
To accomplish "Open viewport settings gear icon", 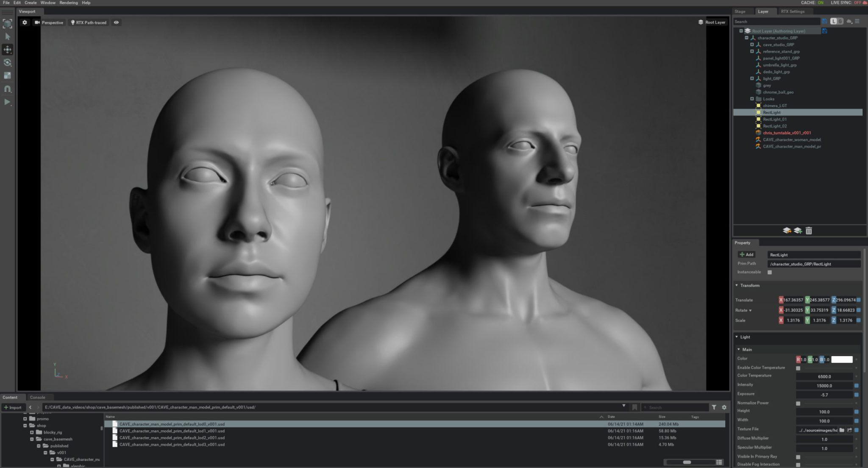I will tap(25, 22).
